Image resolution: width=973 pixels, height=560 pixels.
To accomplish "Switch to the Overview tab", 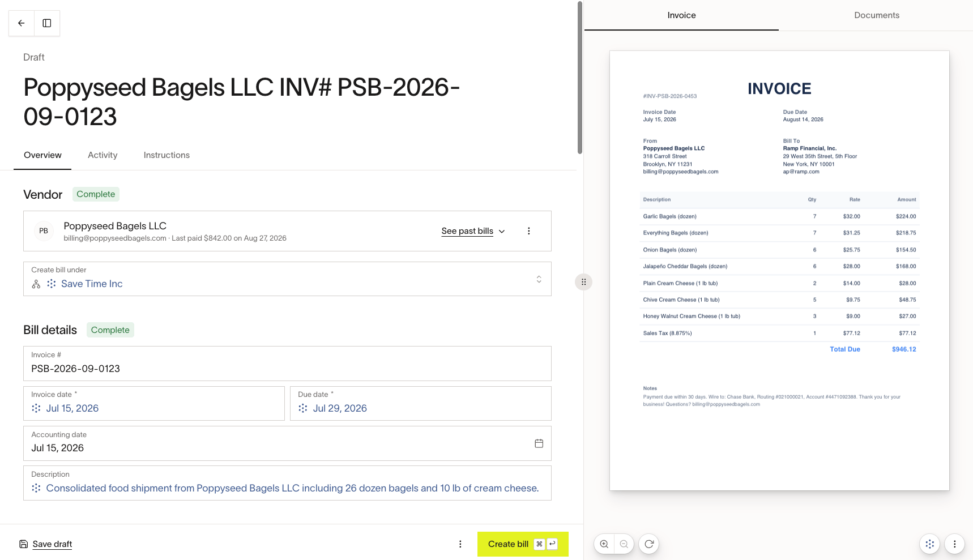I will (42, 155).
